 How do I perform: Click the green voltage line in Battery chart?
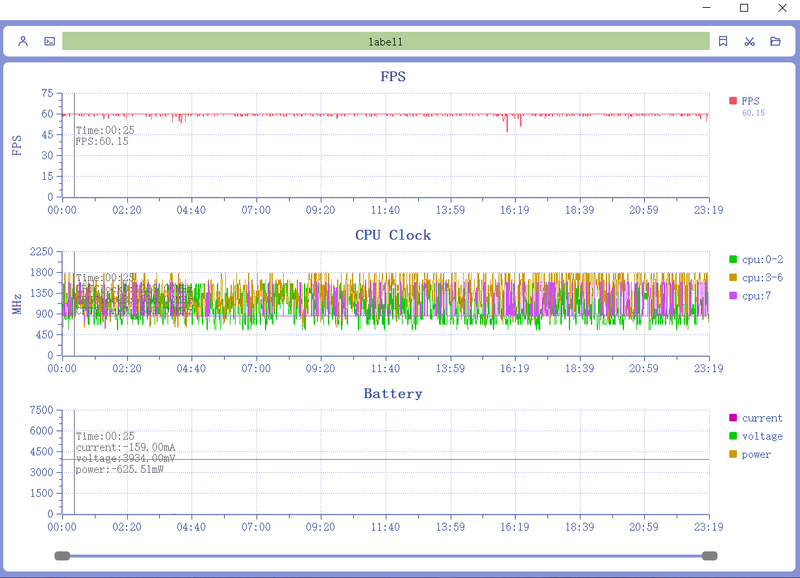[386, 460]
